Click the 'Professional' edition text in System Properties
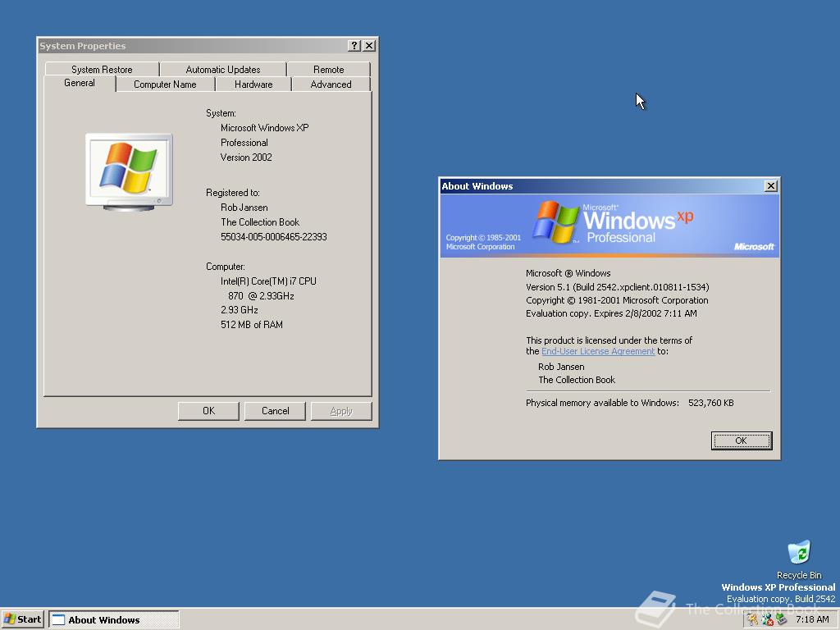Viewport: 840px width, 630px height. [x=244, y=143]
